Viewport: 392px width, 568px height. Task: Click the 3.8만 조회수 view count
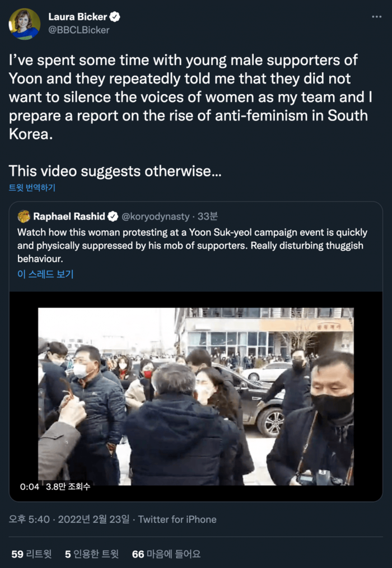[x=68, y=486]
